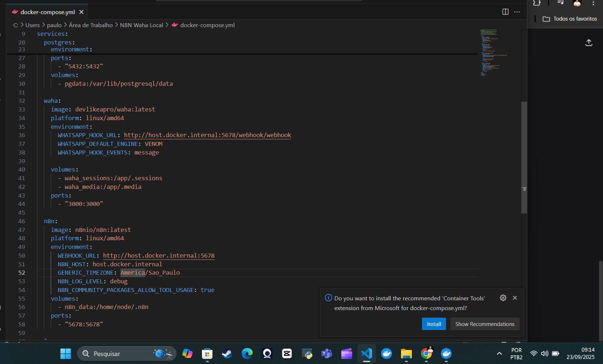Open Python app from taskbar
603x364 pixels.
tap(307, 354)
